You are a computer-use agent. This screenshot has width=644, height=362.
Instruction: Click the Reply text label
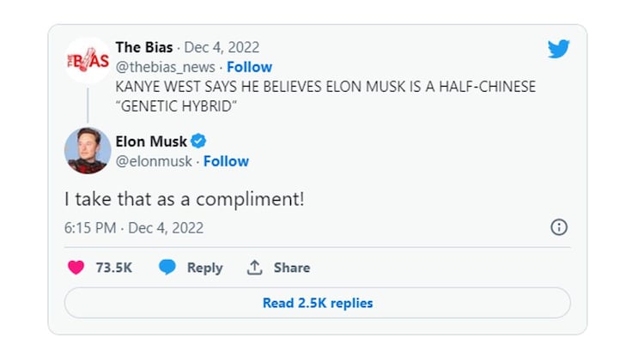(204, 268)
